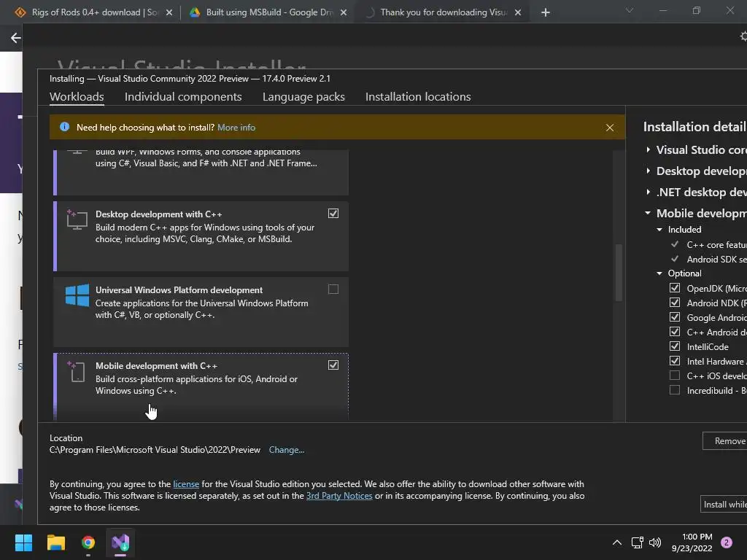Select Rigs of Rods browser tab
747x560 pixels.
point(93,12)
